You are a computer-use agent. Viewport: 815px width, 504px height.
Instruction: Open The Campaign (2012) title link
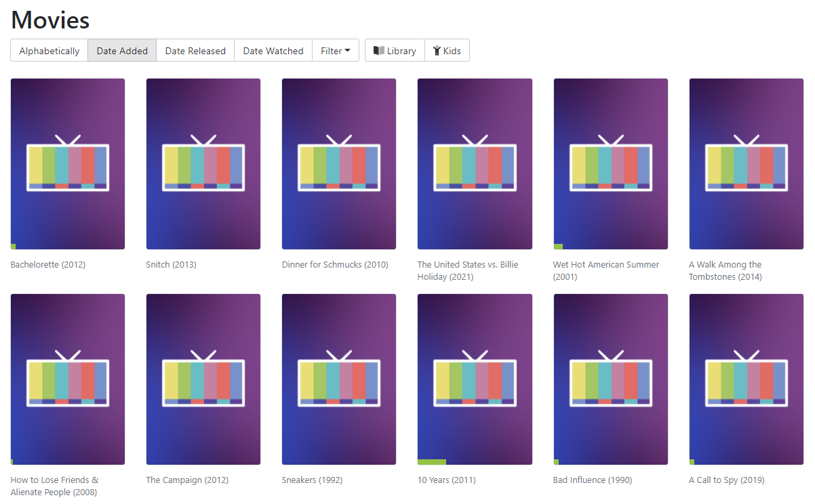click(x=187, y=480)
